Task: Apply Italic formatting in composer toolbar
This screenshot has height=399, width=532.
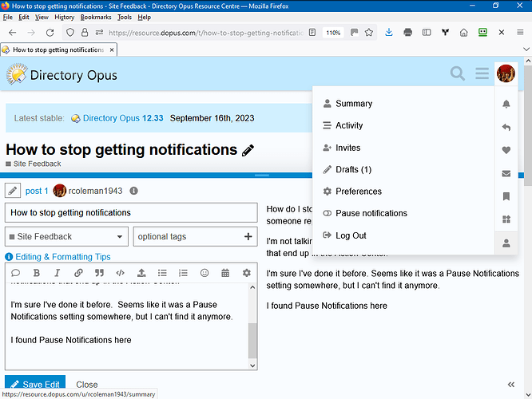Action: tap(58, 273)
